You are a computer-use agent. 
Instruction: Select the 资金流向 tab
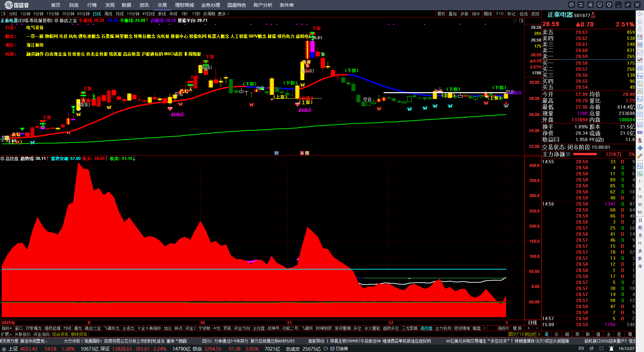[x=41, y=334]
